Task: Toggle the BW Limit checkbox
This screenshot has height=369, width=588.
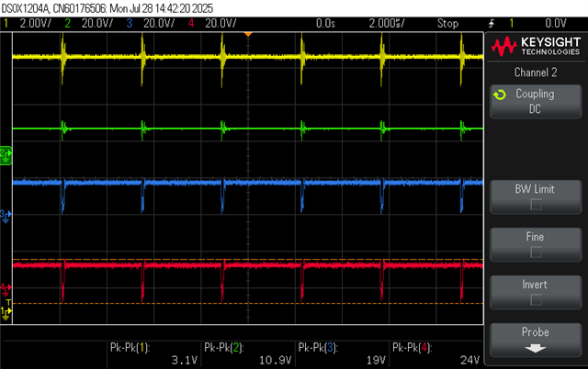Action: pyautogui.click(x=536, y=205)
